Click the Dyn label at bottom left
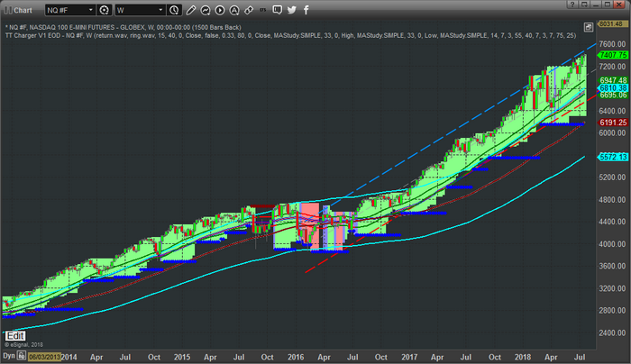The image size is (631, 364). (x=9, y=357)
